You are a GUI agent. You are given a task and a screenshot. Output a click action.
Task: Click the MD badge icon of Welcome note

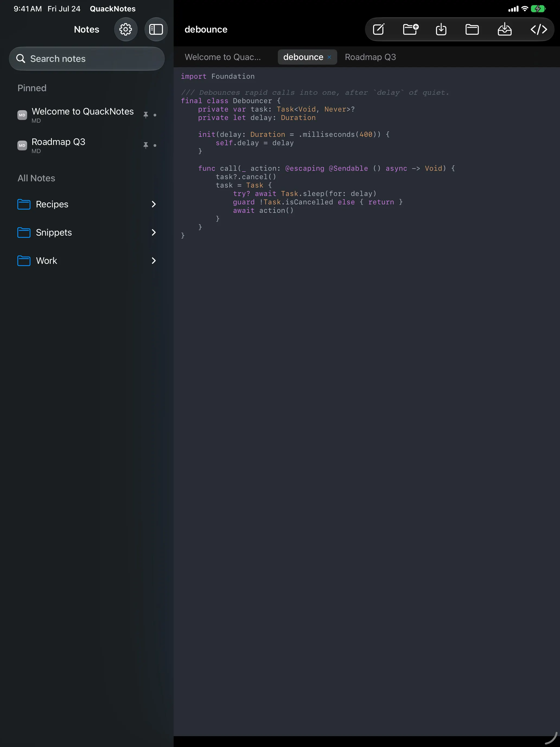pyautogui.click(x=22, y=115)
